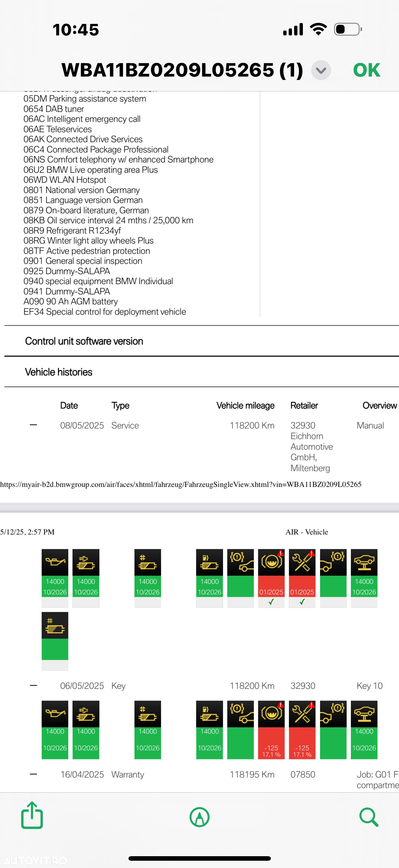Click microfilter icon in Service row
399x868 pixels.
pos(148,578)
